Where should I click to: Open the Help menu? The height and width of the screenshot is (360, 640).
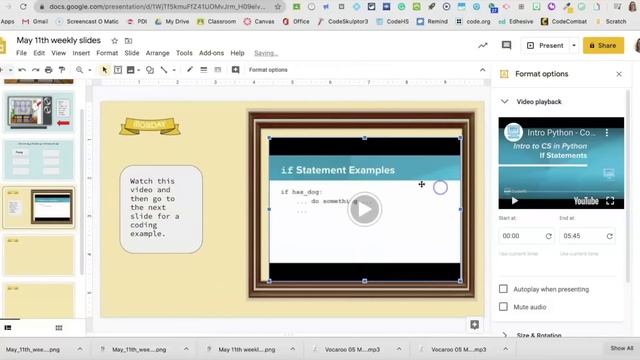pos(237,53)
